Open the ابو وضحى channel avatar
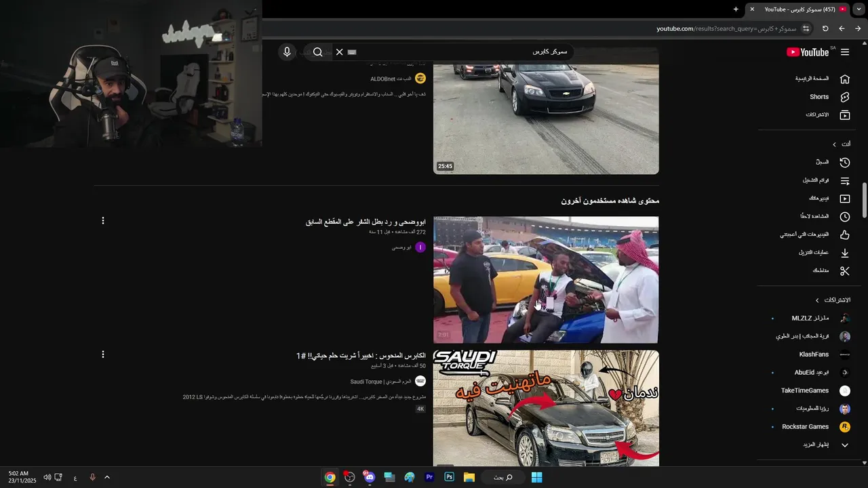The width and height of the screenshot is (868, 488). 420,247
